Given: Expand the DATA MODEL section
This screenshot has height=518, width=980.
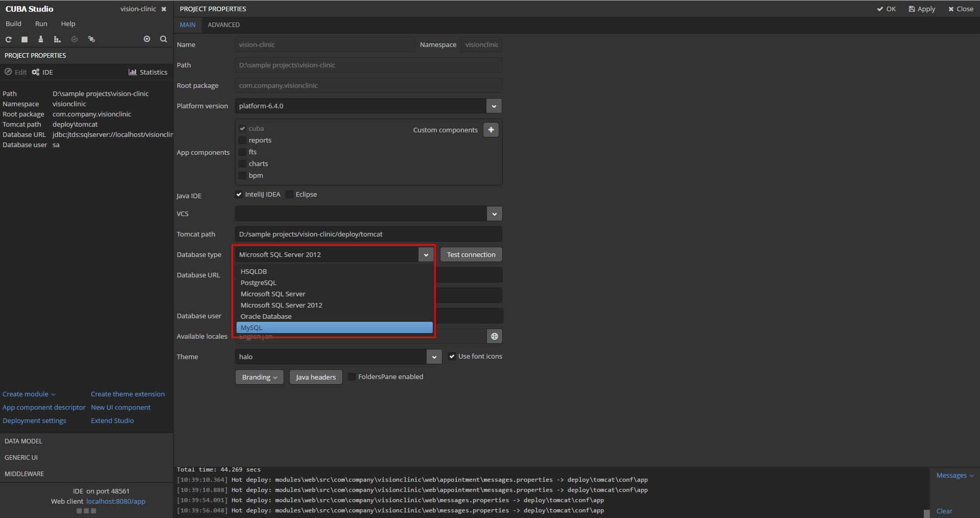Looking at the screenshot, I should pyautogui.click(x=87, y=441).
